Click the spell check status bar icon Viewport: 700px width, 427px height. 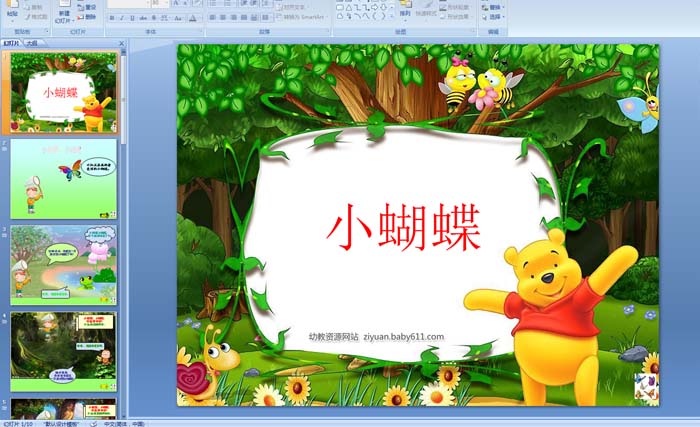click(x=93, y=424)
